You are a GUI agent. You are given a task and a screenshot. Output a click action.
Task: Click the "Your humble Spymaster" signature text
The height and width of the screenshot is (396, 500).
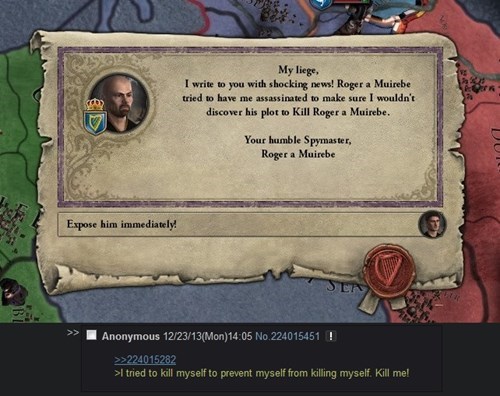298,140
